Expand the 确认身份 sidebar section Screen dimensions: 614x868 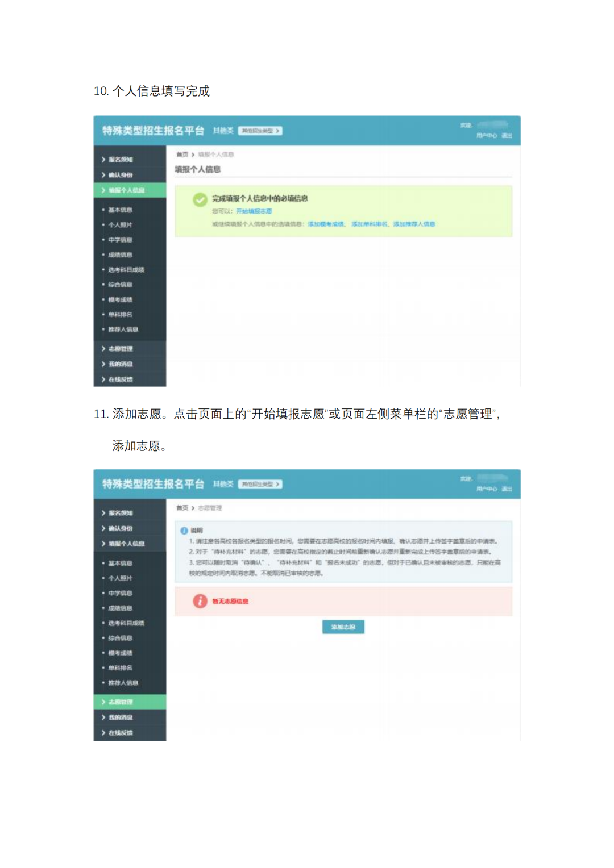pos(119,176)
